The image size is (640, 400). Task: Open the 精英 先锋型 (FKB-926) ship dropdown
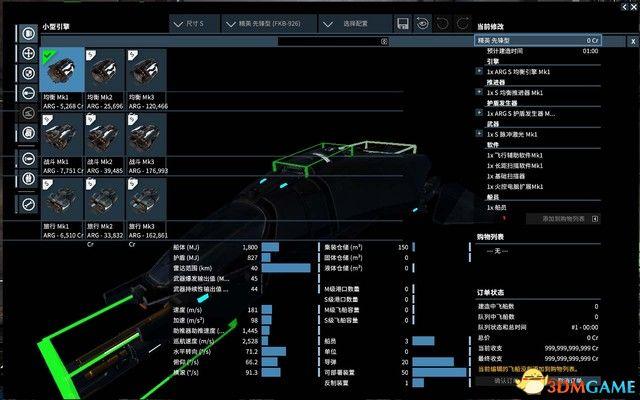[269, 24]
